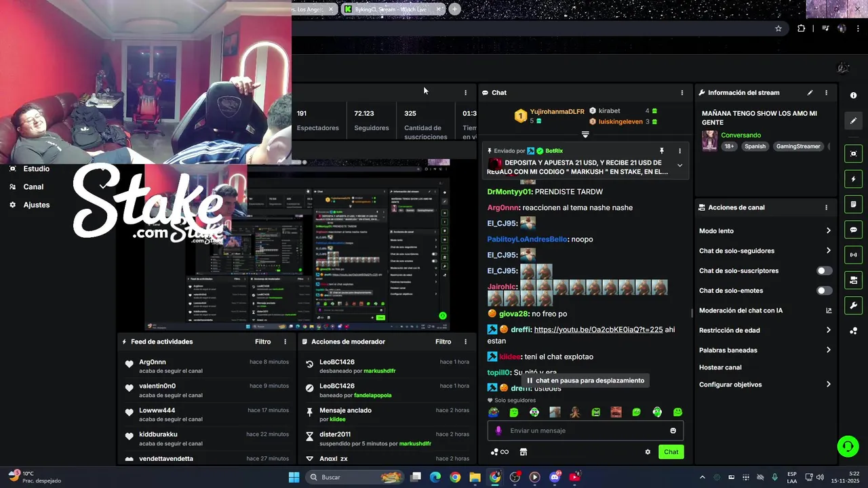Viewport: 868px width, 488px height.
Task: Click the Buscar taskbar search box
Action: coord(354,477)
